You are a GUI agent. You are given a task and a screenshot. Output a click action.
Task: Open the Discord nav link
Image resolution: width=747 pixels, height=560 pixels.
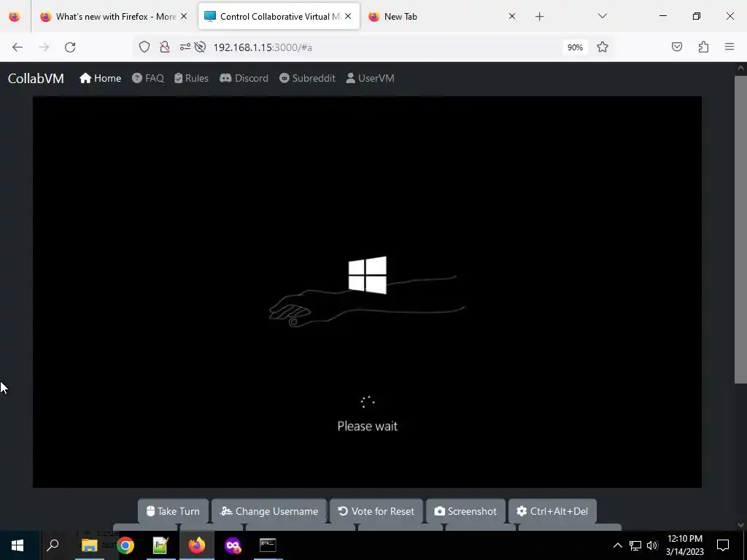(x=244, y=78)
